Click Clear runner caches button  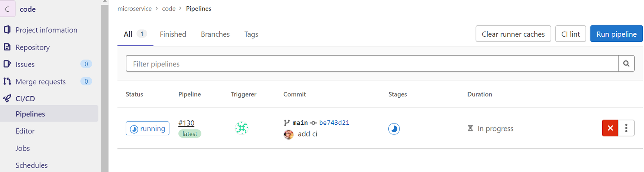click(x=513, y=34)
